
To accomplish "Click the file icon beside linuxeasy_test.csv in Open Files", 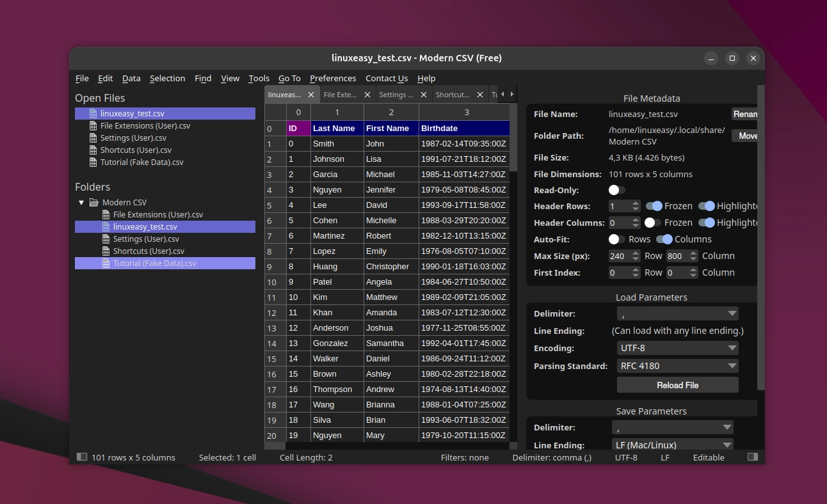I will 92,113.
